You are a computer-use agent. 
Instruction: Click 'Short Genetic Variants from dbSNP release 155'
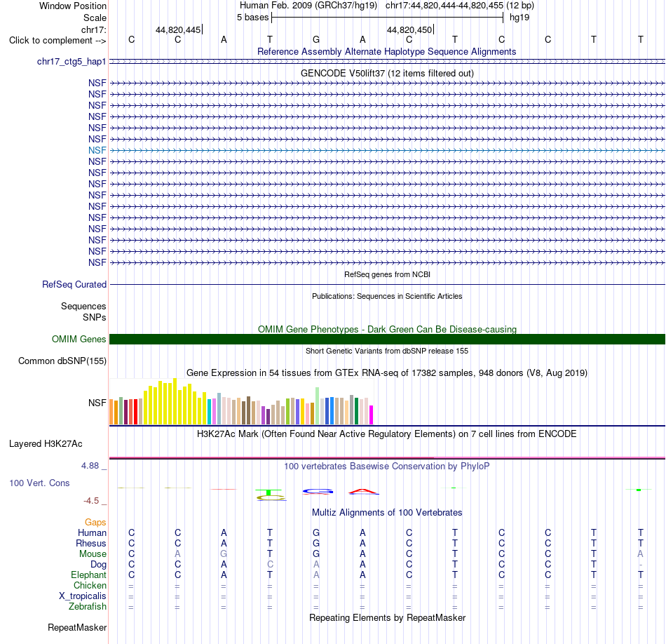pyautogui.click(x=387, y=351)
